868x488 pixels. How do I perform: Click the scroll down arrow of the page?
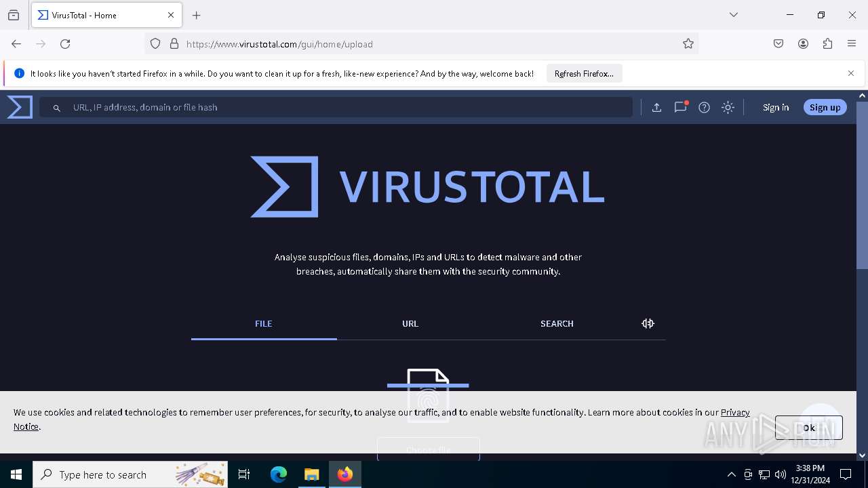click(x=862, y=455)
